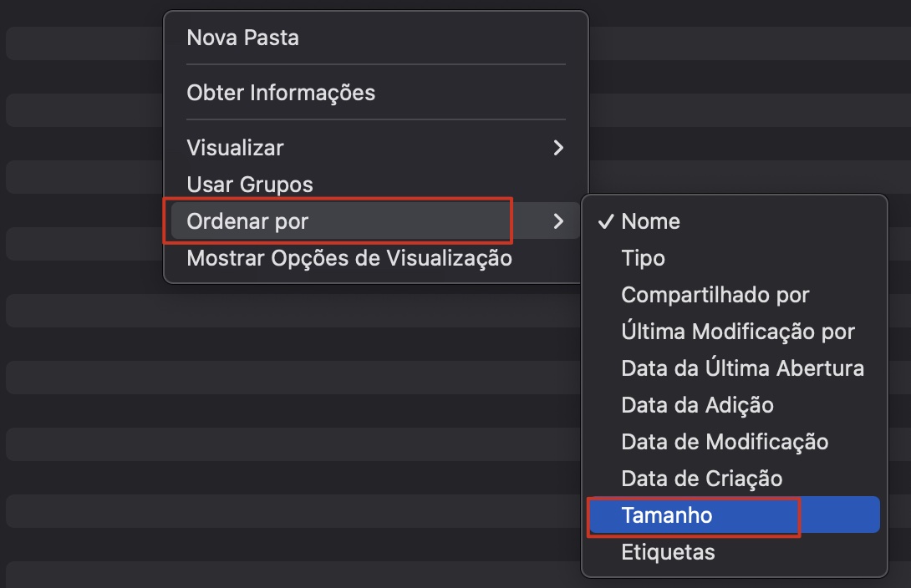911x588 pixels.
Task: Sort by Tamanho in the submenu
Action: pos(668,515)
